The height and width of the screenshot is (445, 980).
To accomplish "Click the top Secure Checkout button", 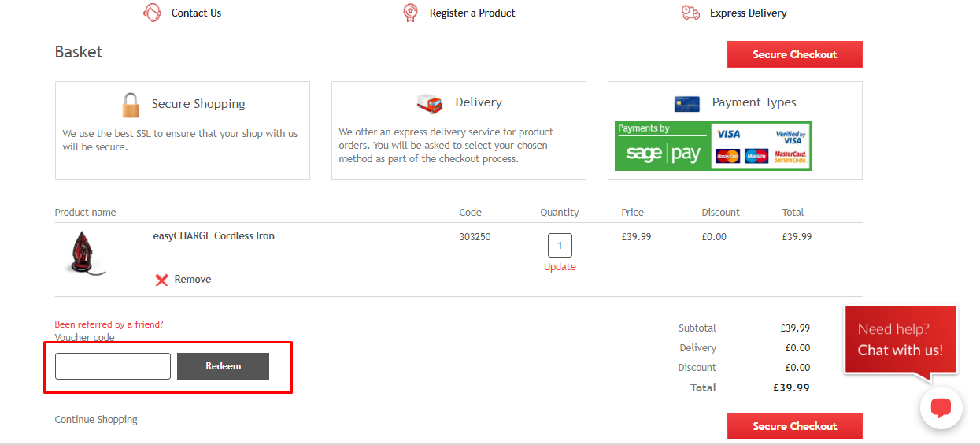I will coord(795,54).
